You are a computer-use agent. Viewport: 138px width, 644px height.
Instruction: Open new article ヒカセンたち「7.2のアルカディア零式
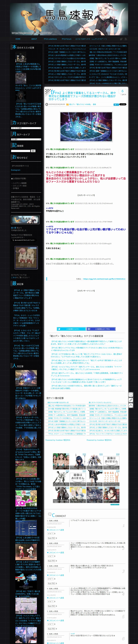coord(27,336)
